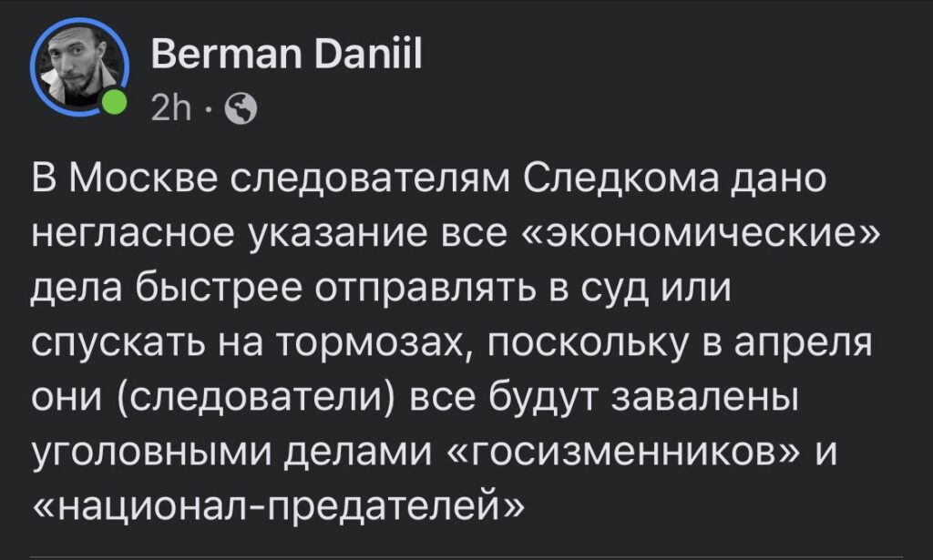Click the green online status dot

[114, 103]
